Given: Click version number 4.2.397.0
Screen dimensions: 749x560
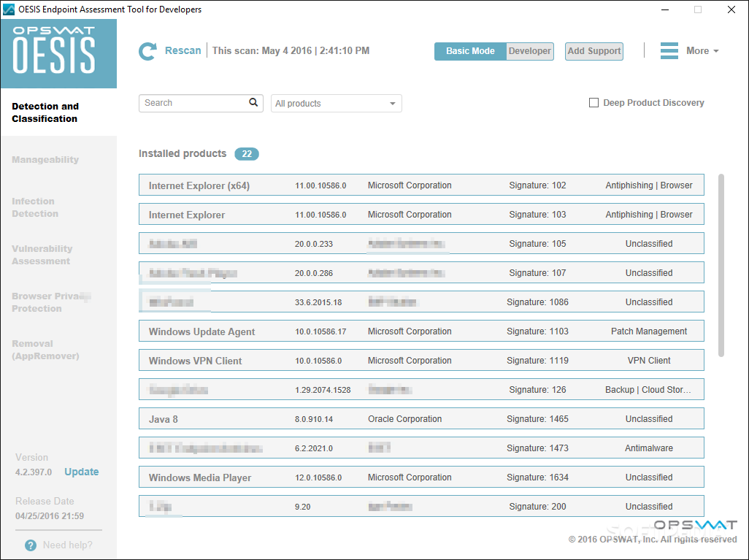Looking at the screenshot, I should 34,472.
